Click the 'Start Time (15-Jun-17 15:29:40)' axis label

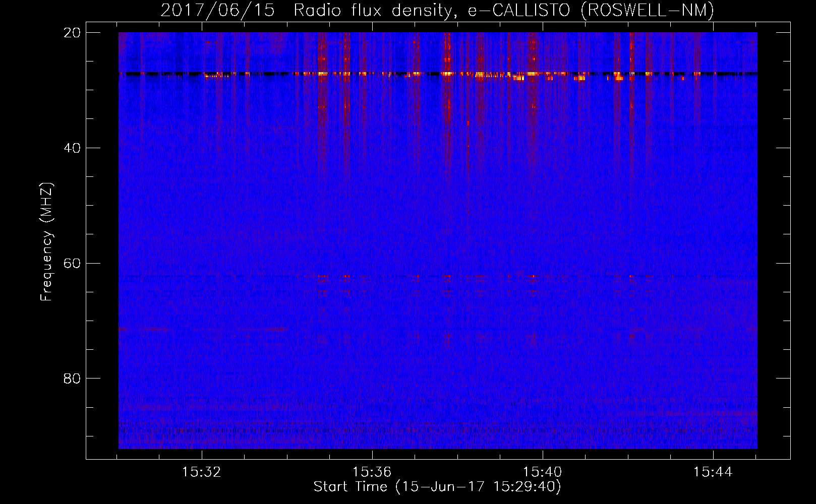pyautogui.click(x=437, y=487)
